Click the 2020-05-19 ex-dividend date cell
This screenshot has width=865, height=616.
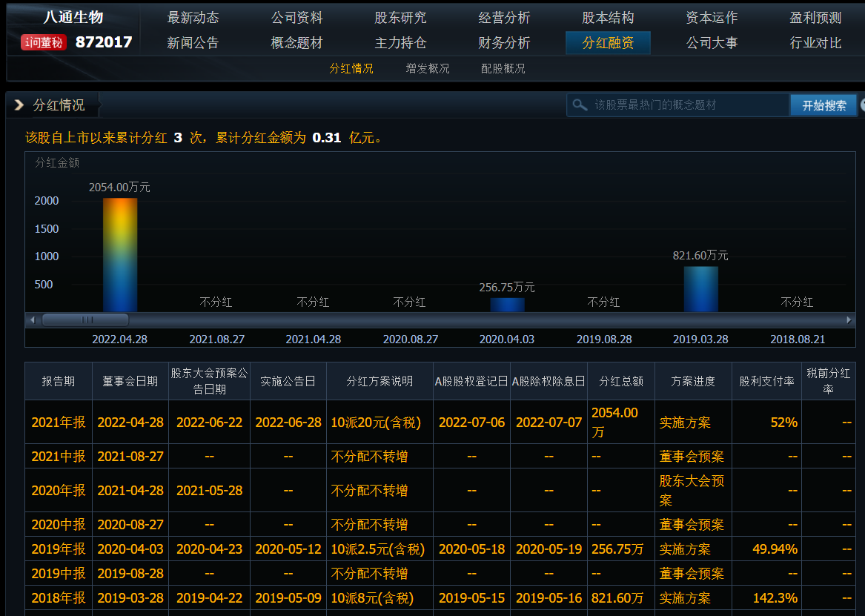549,549
